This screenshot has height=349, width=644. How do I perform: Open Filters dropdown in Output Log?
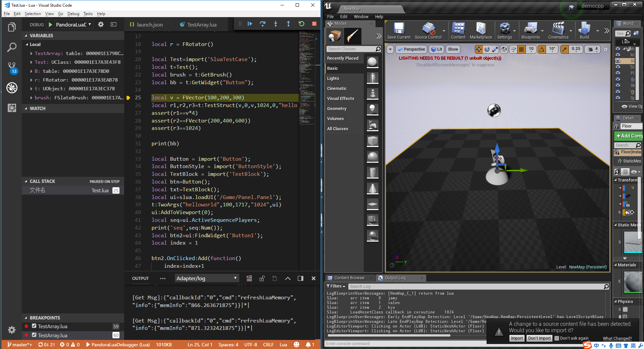pyautogui.click(x=336, y=286)
